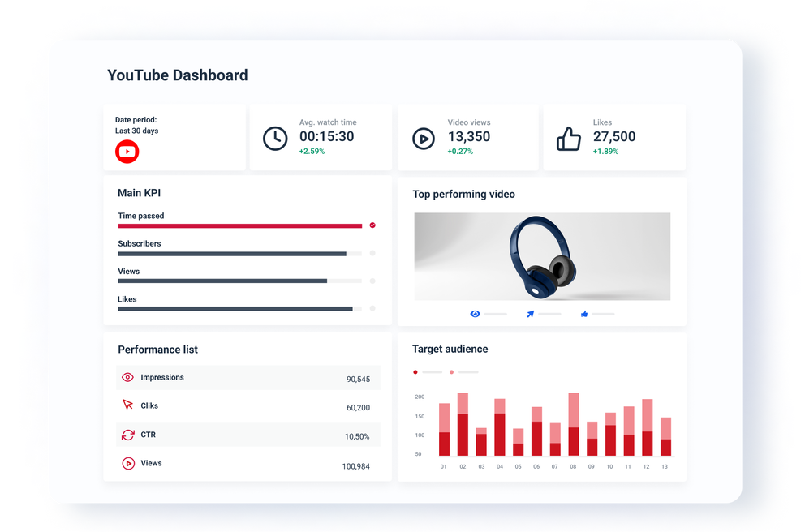
Task: Select the clock icon beside Avg. watch time
Action: [x=275, y=138]
